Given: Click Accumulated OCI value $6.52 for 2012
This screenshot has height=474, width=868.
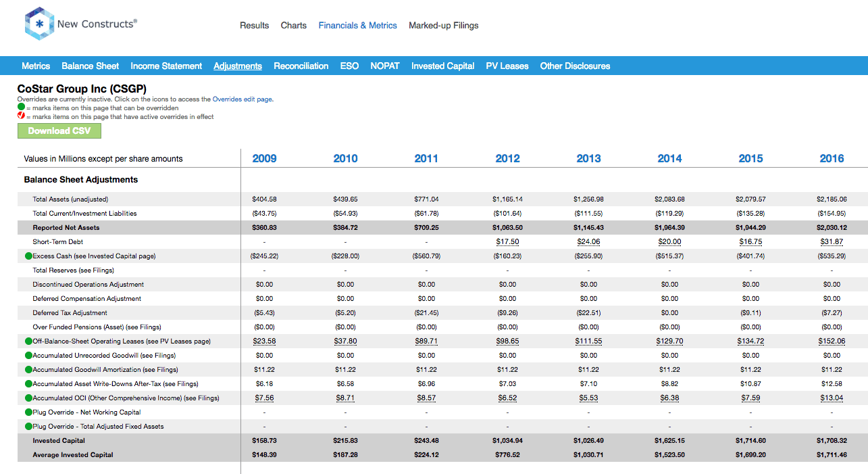Looking at the screenshot, I should pyautogui.click(x=507, y=398).
